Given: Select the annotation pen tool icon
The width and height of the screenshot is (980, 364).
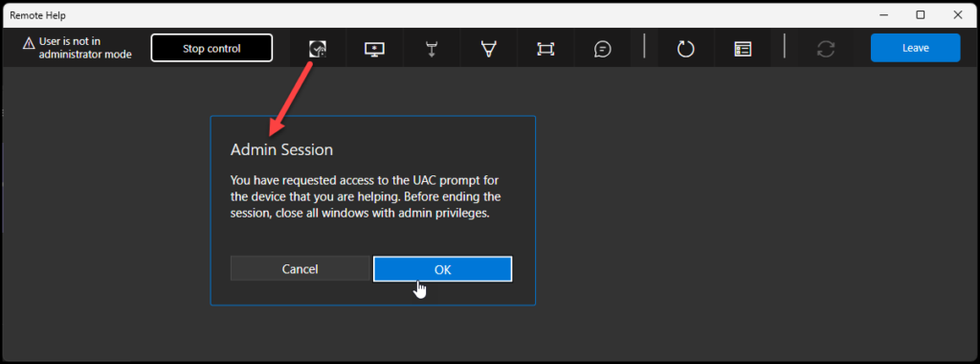Looking at the screenshot, I should click(488, 49).
